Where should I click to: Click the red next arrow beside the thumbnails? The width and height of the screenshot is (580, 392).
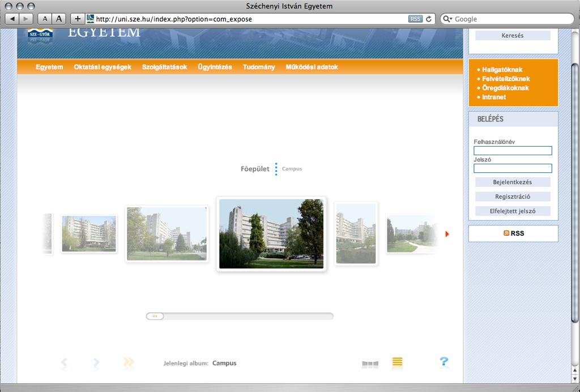[x=447, y=234]
